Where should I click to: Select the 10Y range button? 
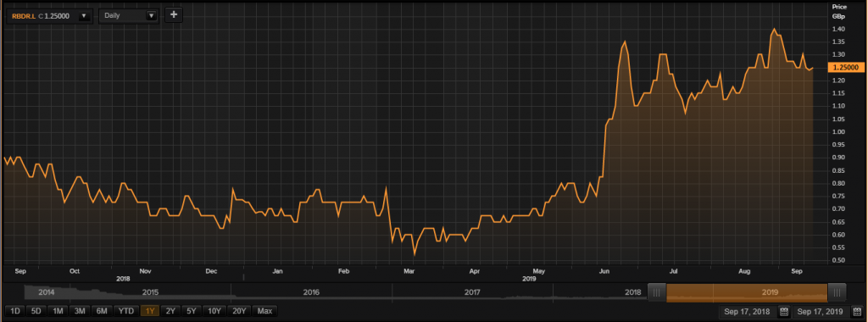(x=214, y=312)
